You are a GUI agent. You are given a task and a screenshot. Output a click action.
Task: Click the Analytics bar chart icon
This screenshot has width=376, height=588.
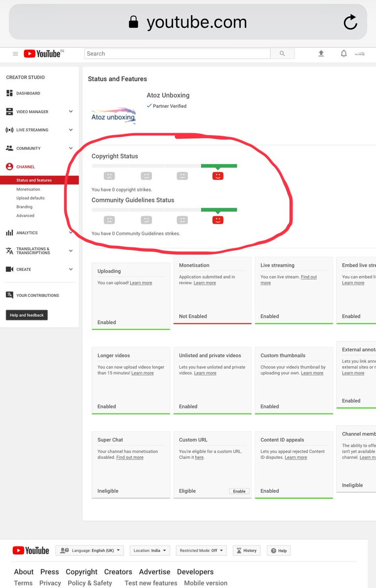[9, 233]
